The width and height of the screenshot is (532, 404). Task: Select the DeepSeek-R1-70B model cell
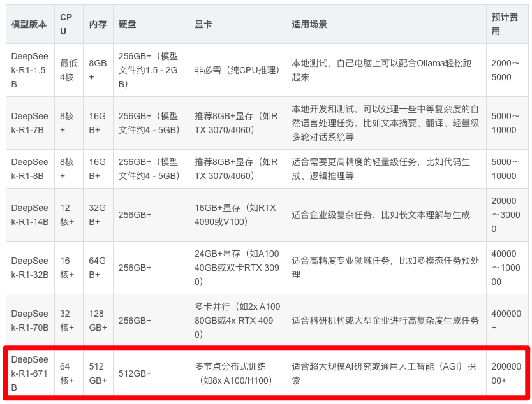coord(30,321)
